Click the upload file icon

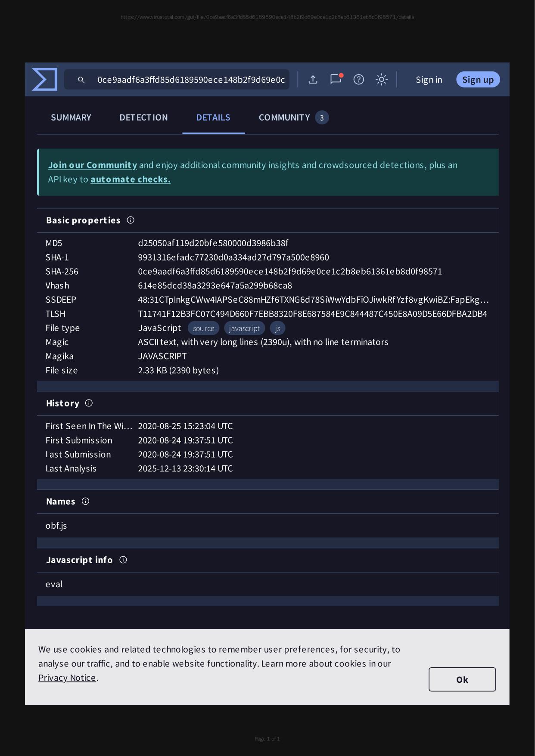point(313,80)
